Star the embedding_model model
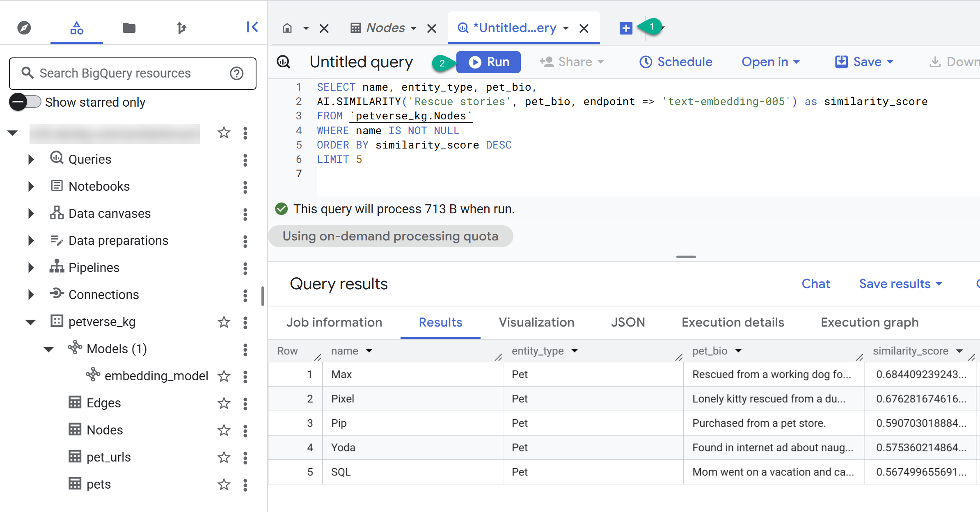 (x=224, y=376)
